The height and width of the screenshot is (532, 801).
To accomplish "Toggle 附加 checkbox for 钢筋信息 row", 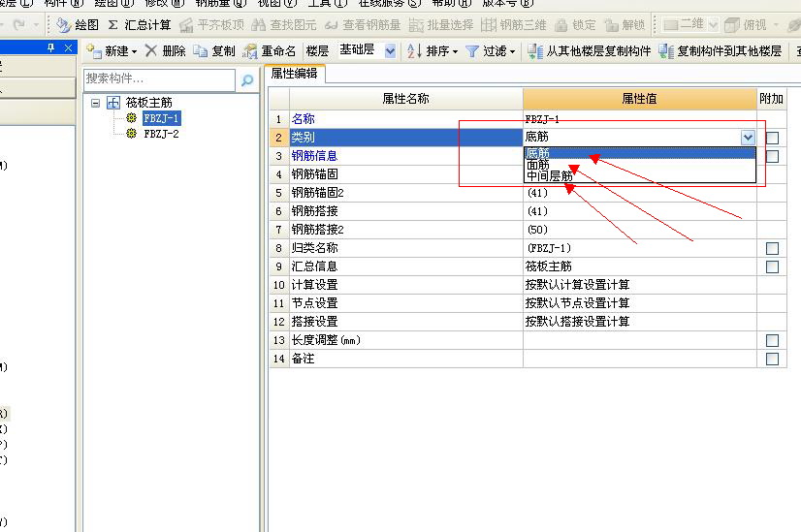I will click(x=772, y=156).
